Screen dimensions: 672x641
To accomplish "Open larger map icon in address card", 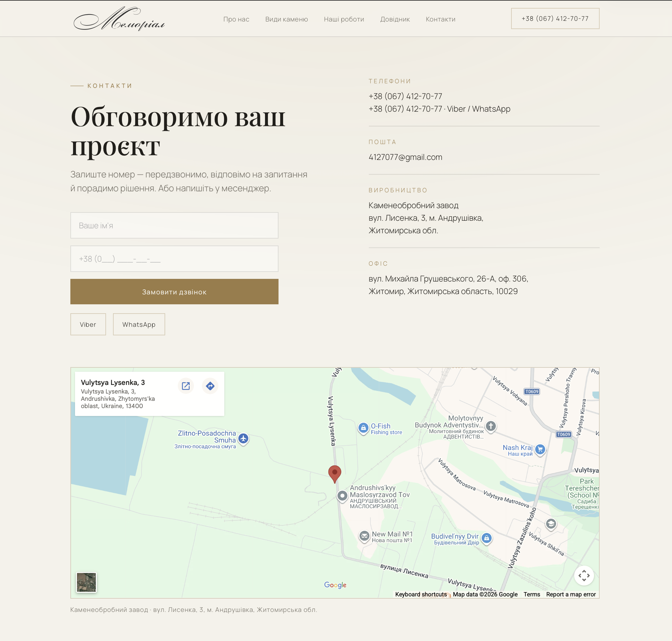I will tap(186, 386).
